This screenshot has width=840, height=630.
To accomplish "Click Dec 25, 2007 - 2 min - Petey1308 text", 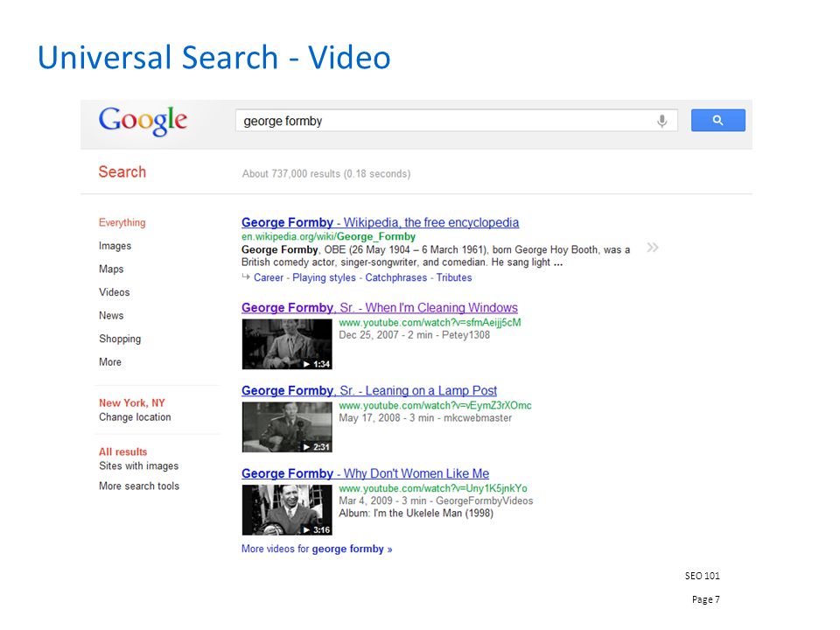I will click(x=414, y=335).
